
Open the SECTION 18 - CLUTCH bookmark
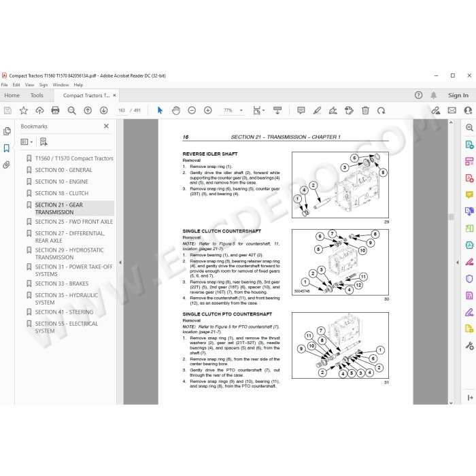tap(62, 193)
